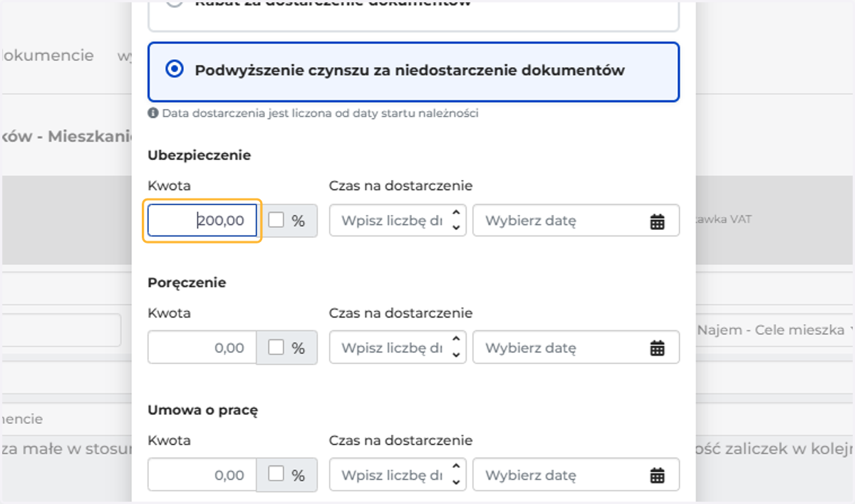The width and height of the screenshot is (855, 504).
Task: Click the Poręczenie section heading
Action: pos(187,283)
